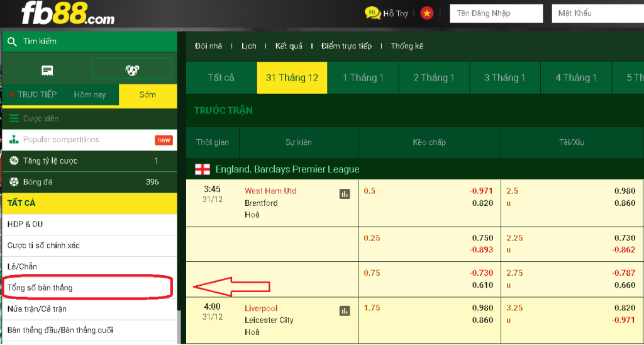Image resolution: width=644 pixels, height=345 pixels.
Task: Select the 4 Tháng 1 date tab
Action: tap(576, 77)
